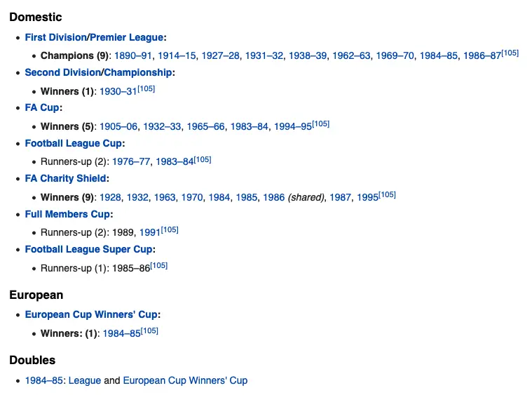The width and height of the screenshot is (532, 395).
Task: Open the Championship link
Action: [x=138, y=72]
